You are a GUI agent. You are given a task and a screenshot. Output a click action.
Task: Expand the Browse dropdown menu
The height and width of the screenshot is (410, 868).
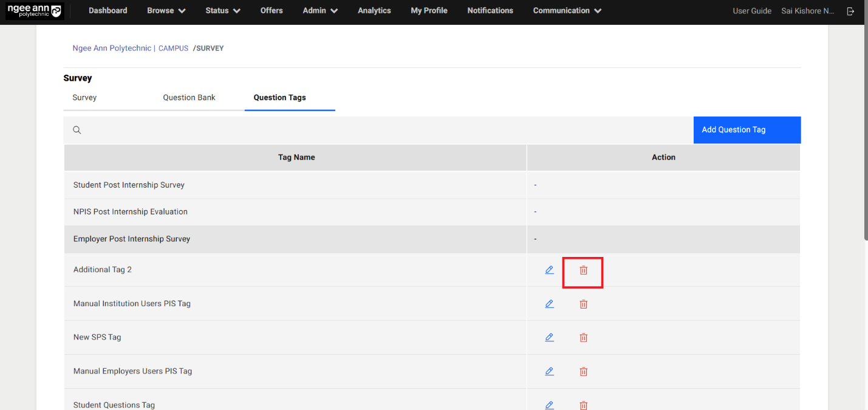tap(166, 11)
